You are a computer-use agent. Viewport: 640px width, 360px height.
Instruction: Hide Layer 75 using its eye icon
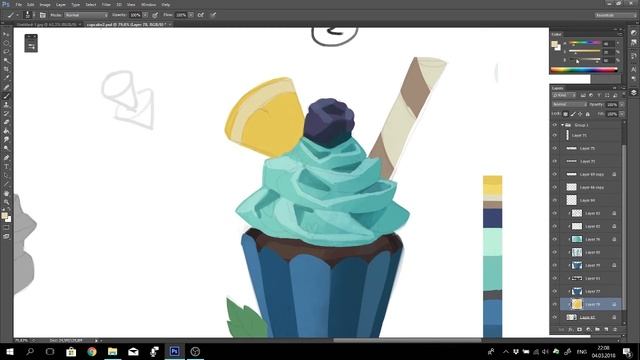click(x=555, y=148)
